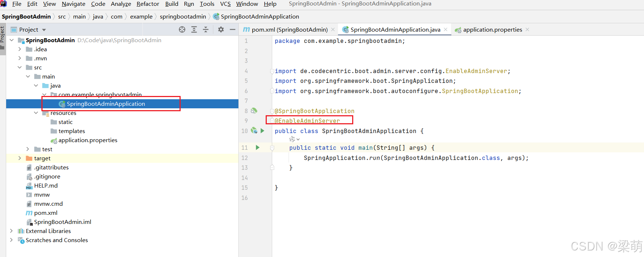Screen dimensions: 644x257
Task: Open the Run menu
Action: pyautogui.click(x=189, y=4)
